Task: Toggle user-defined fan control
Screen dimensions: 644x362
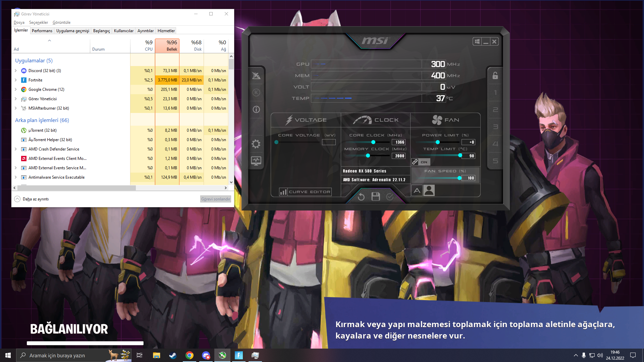Action: (429, 190)
